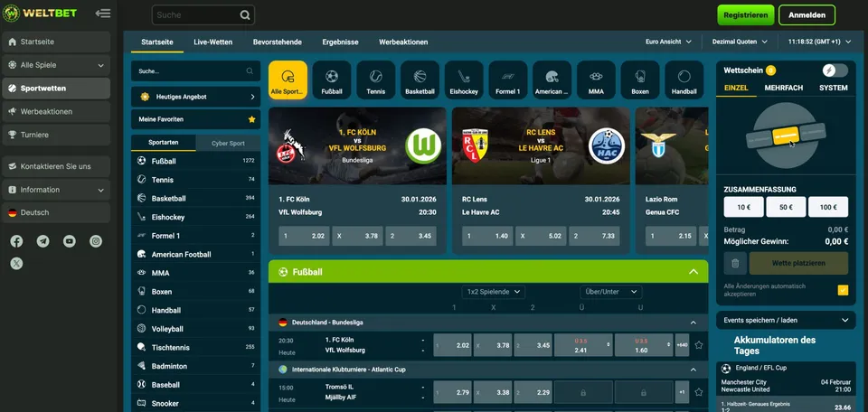Click Anmelden button
Viewport: 868px width, 412px height.
coord(807,15)
